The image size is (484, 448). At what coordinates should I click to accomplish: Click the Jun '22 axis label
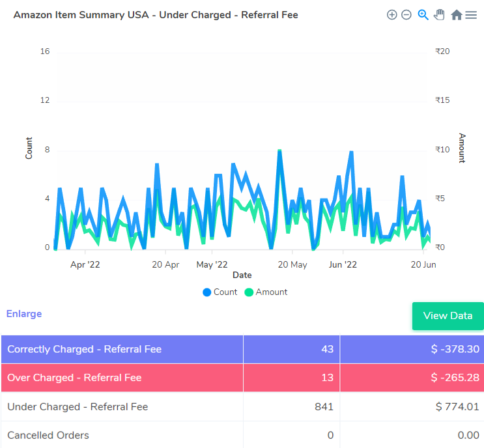pos(343,265)
